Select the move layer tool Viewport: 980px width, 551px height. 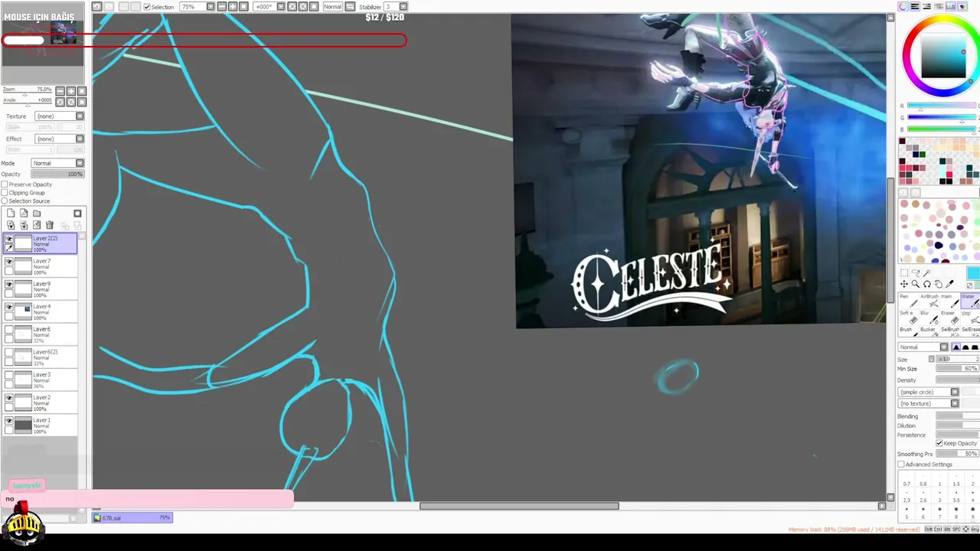[904, 284]
